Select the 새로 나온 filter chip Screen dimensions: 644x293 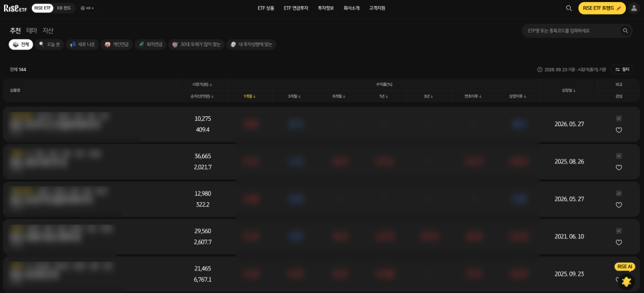coord(82,44)
